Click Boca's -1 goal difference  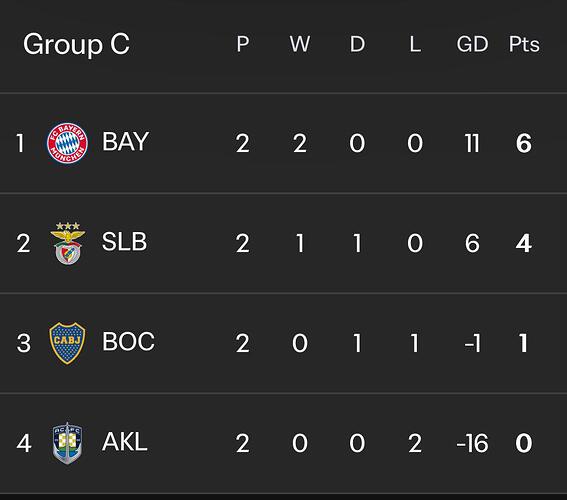472,343
